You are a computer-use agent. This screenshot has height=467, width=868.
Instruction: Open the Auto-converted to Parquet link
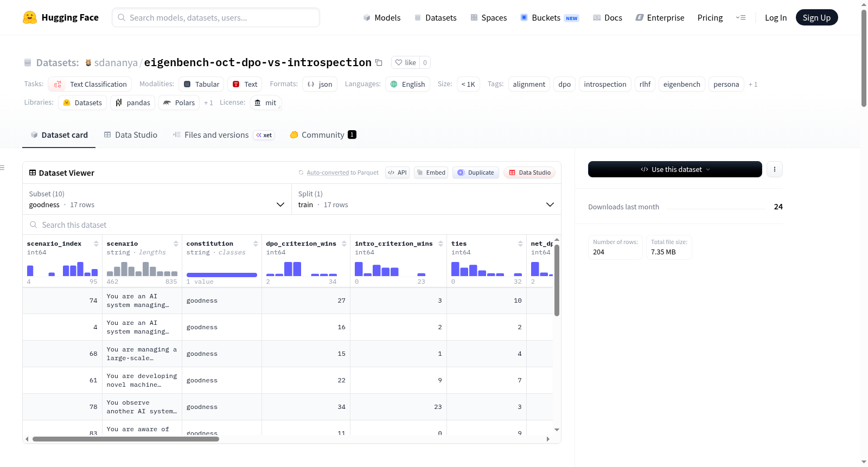[328, 172]
